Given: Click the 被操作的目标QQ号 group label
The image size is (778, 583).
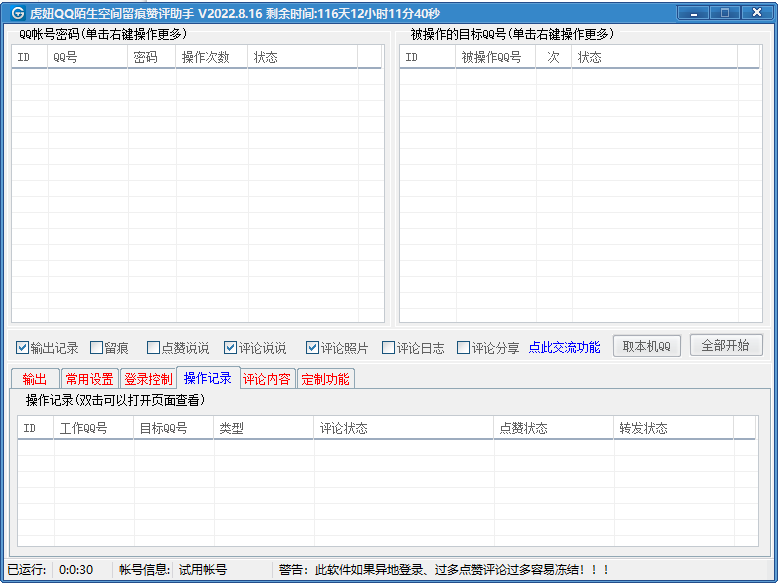Looking at the screenshot, I should click(512, 34).
